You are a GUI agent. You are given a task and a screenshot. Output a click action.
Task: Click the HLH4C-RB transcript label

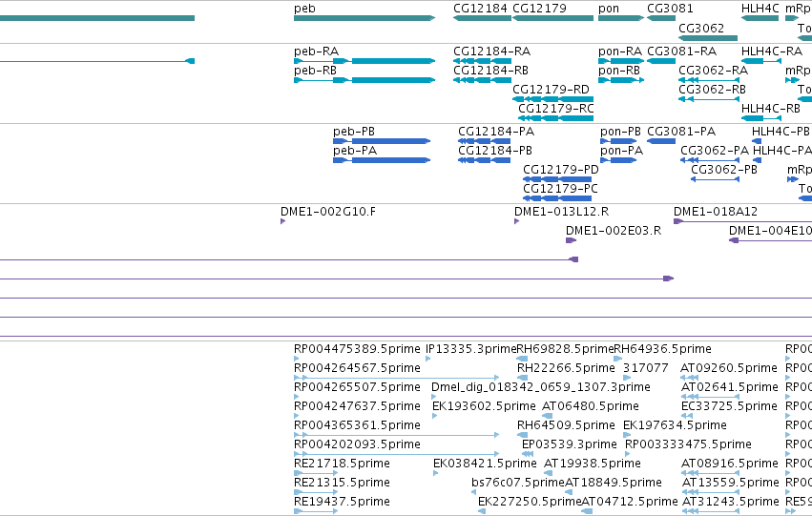click(771, 109)
